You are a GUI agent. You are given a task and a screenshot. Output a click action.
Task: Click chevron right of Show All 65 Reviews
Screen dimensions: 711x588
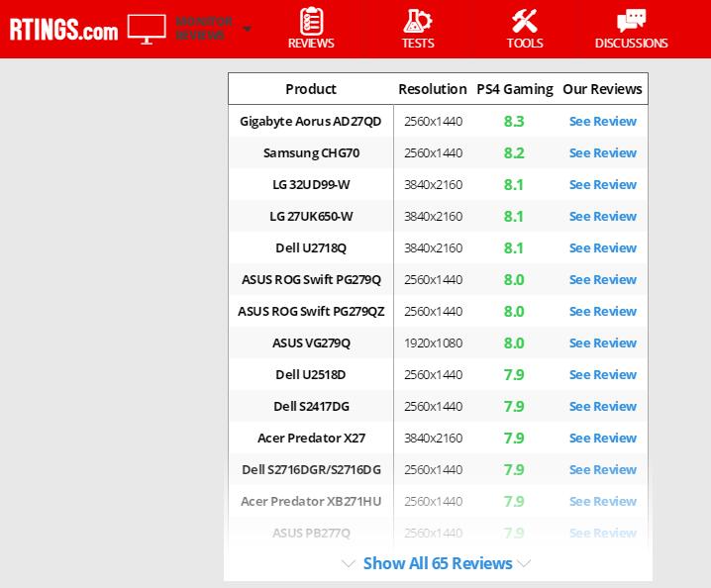point(523,563)
